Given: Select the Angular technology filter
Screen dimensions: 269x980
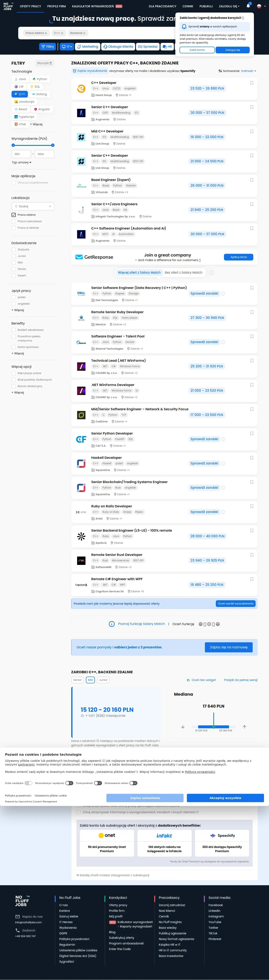Looking at the screenshot, I should pos(42,109).
